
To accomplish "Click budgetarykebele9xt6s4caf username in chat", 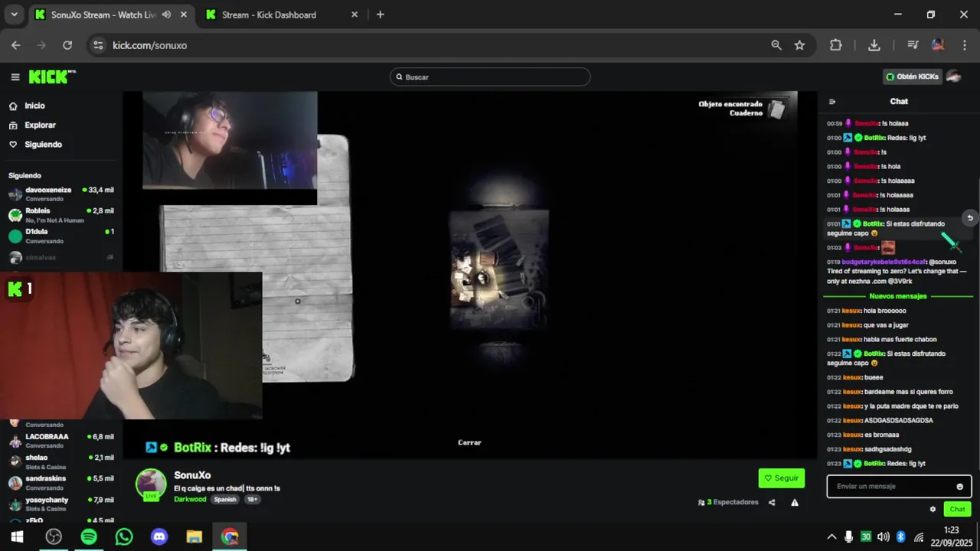I will point(884,262).
